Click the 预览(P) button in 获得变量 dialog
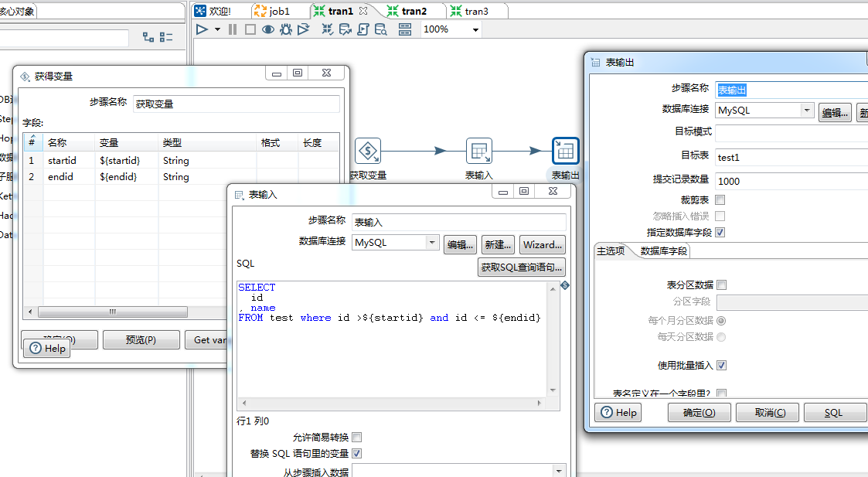This screenshot has height=477, width=868. 141,339
